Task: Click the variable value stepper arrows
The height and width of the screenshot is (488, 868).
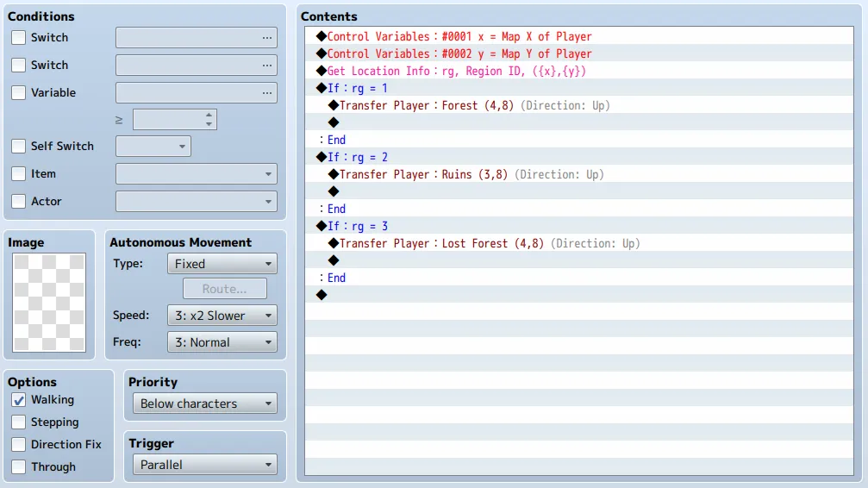Action: coord(209,120)
